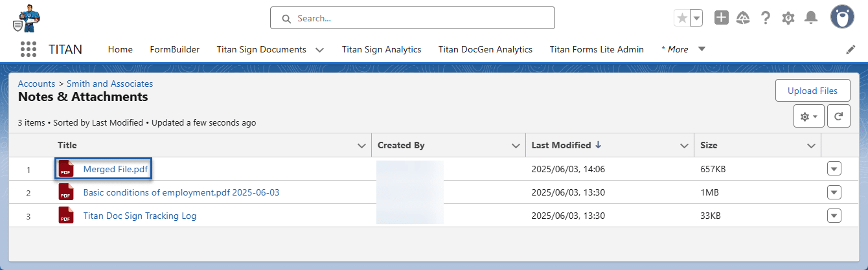This screenshot has height=270, width=868.
Task: Expand the Titan Sign Documents tab chevron
Action: pyautogui.click(x=319, y=50)
